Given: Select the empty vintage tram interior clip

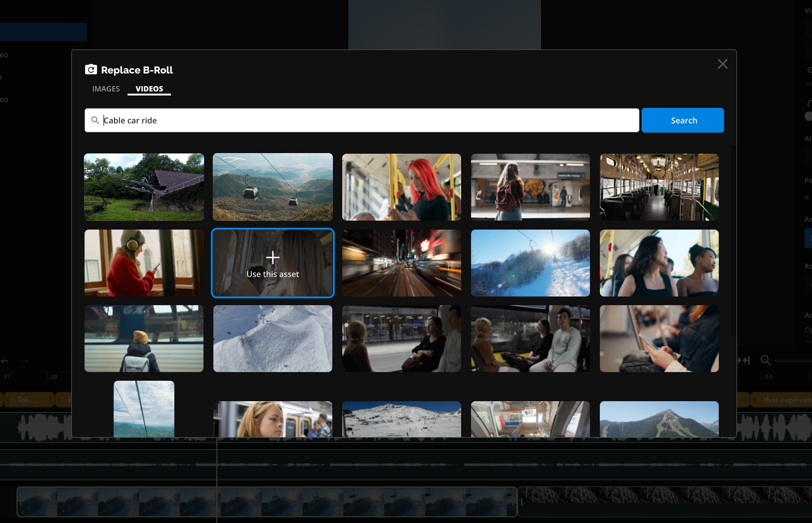Looking at the screenshot, I should tap(659, 187).
